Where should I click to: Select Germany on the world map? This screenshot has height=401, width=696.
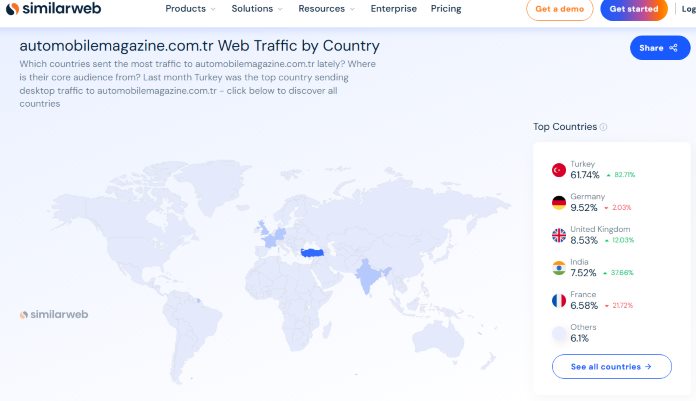[x=281, y=234]
